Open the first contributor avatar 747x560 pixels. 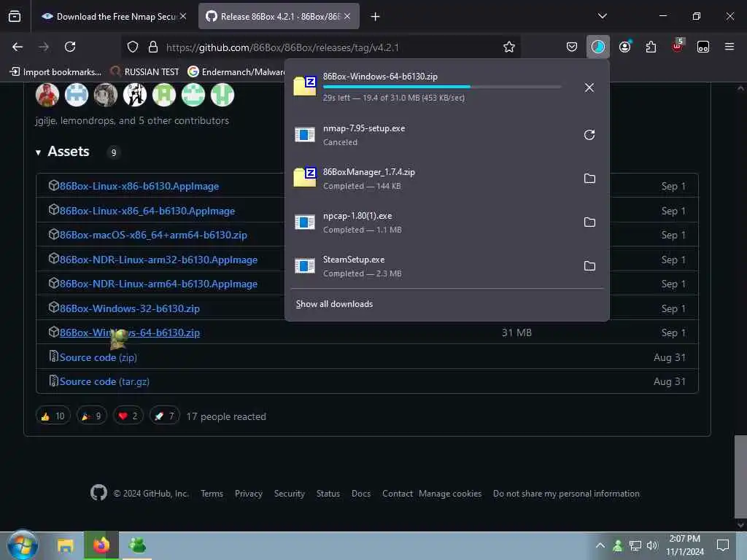47,95
